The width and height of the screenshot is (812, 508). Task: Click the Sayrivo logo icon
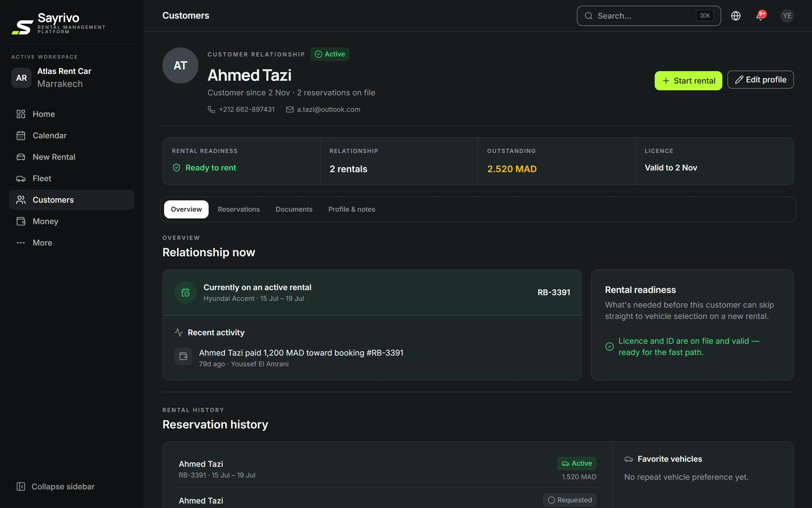pos(23,27)
